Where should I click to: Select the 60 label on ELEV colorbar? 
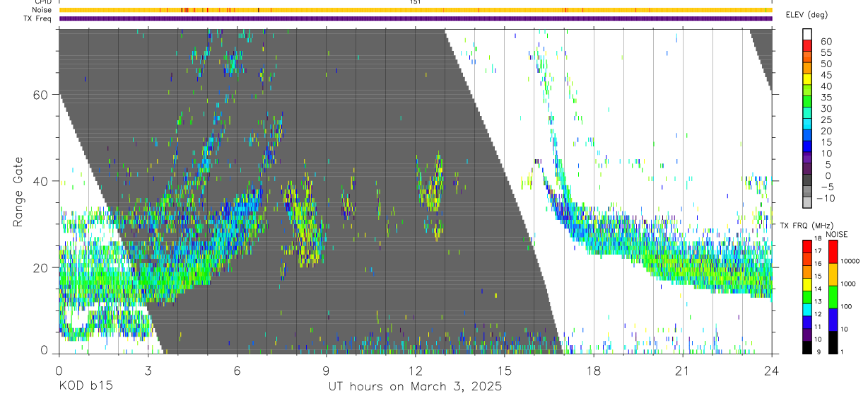tap(825, 41)
